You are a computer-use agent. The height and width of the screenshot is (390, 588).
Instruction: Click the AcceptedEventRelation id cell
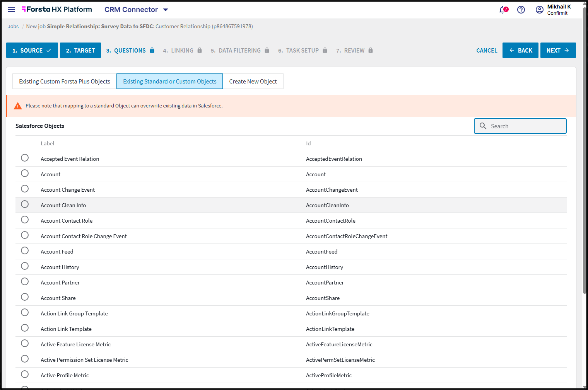(334, 159)
